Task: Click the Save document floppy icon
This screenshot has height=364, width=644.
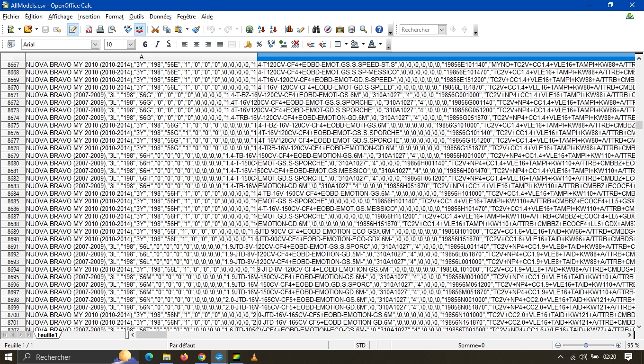Action: (45, 29)
